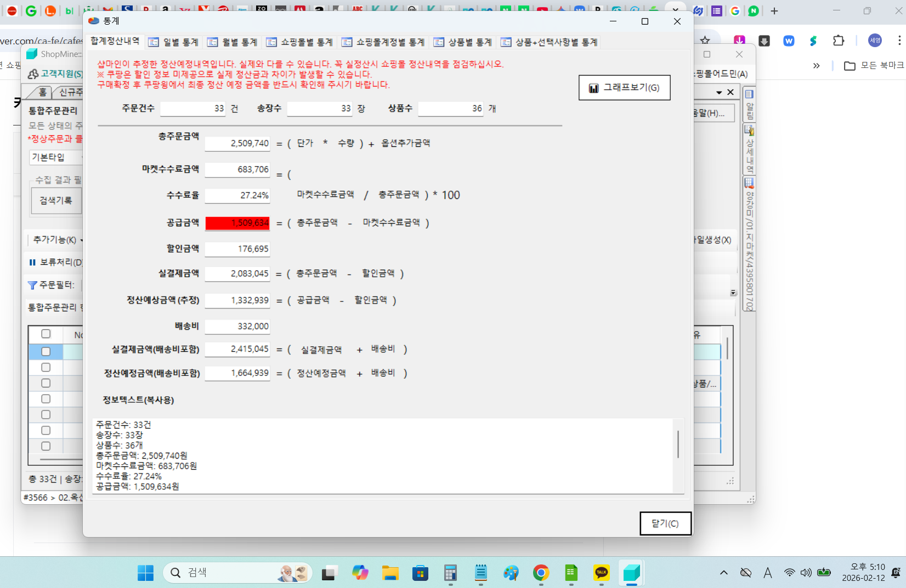The height and width of the screenshot is (588, 906).
Task: Open the Calculator app in taskbar
Action: [x=450, y=573]
